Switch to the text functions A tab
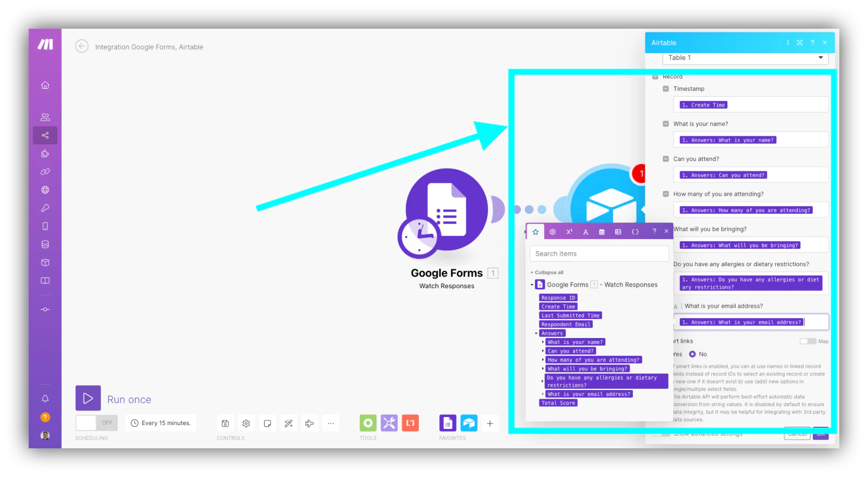Image resolution: width=868 pixels, height=477 pixels. coord(585,232)
